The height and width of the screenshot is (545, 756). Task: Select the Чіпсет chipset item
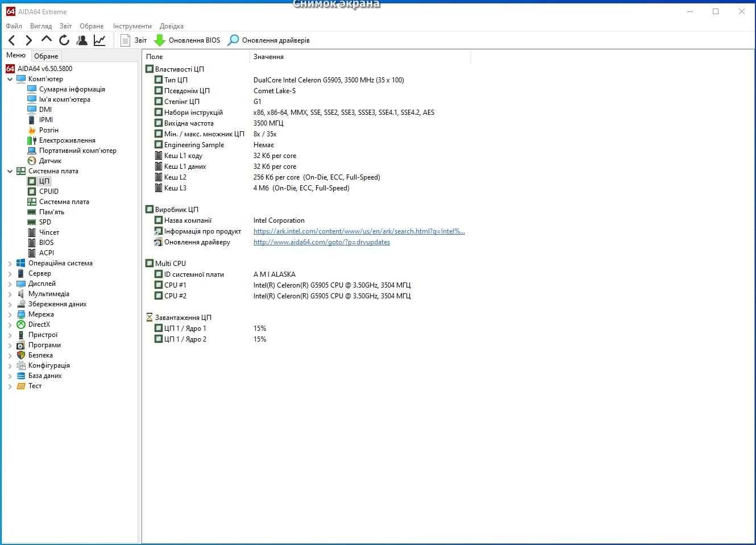coord(49,232)
